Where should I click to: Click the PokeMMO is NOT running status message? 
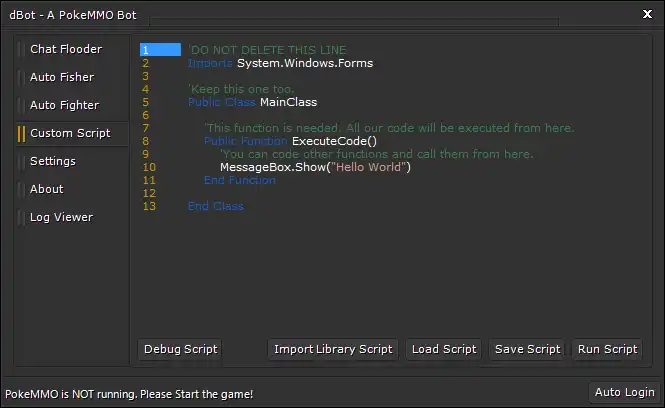pos(129,394)
